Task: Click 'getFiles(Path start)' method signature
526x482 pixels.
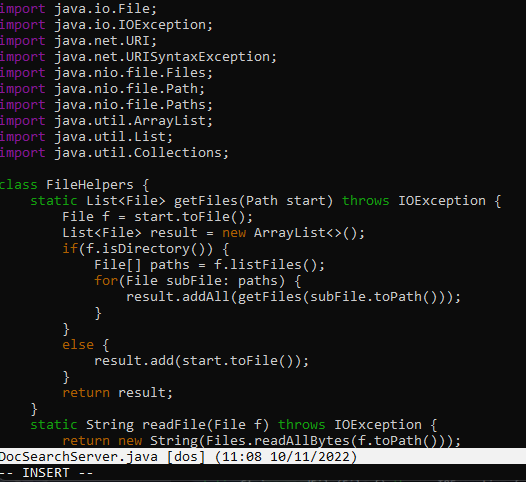Action: click(253, 201)
